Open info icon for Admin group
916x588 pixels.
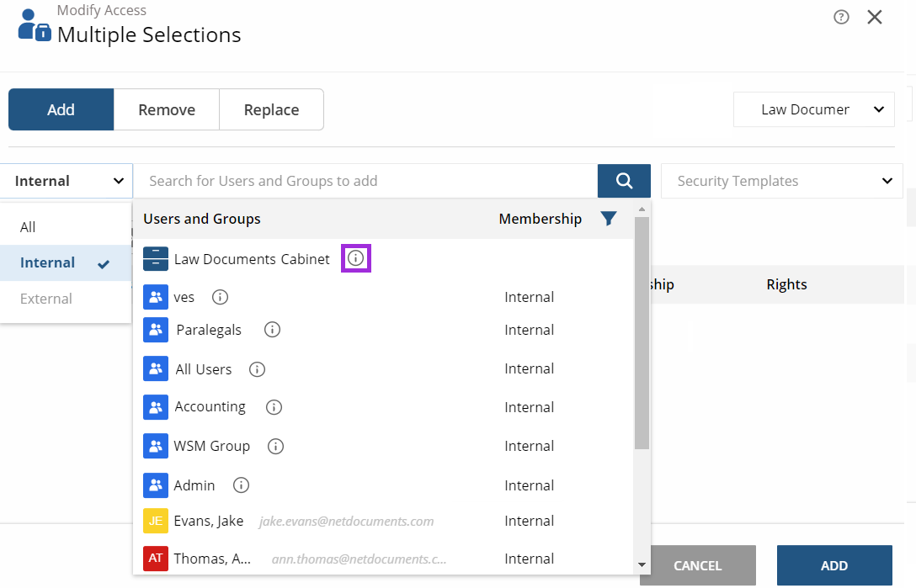pos(242,485)
